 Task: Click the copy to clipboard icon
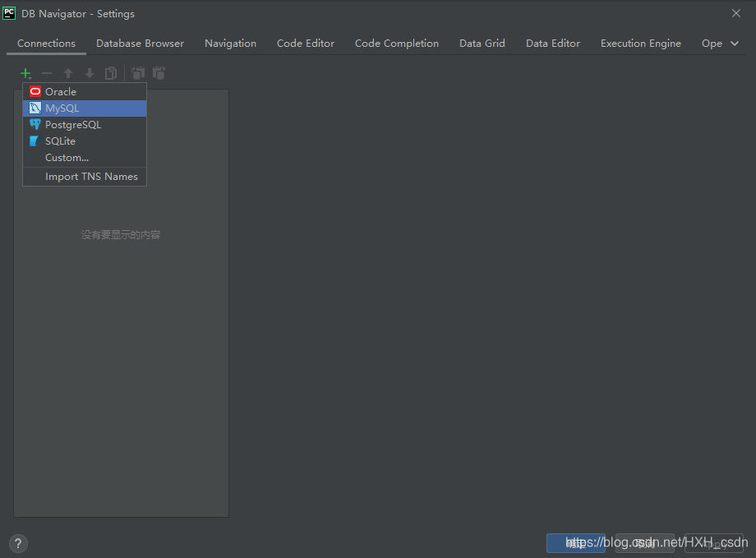(x=138, y=73)
